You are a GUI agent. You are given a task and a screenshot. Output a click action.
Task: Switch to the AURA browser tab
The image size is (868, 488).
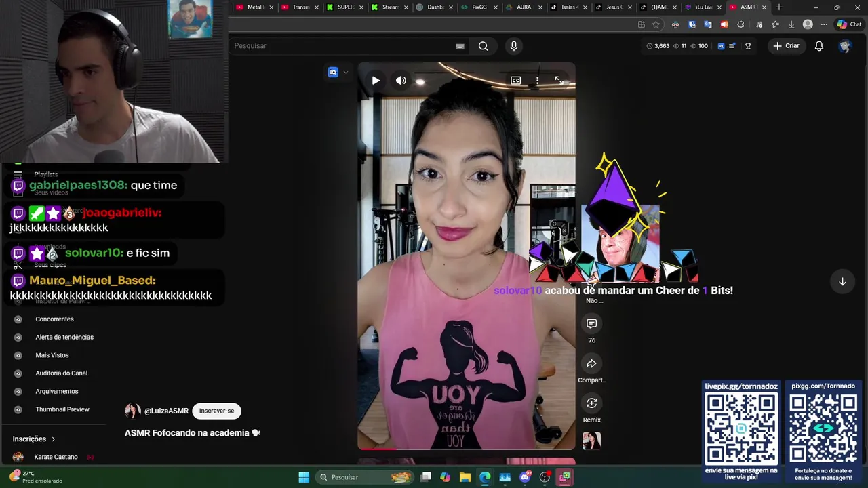(524, 7)
